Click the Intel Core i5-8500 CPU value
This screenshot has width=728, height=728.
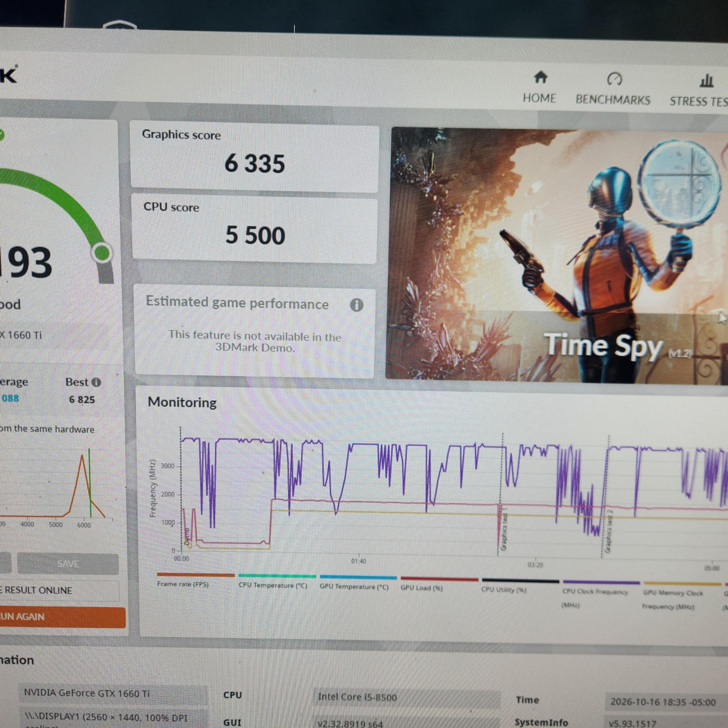click(408, 698)
